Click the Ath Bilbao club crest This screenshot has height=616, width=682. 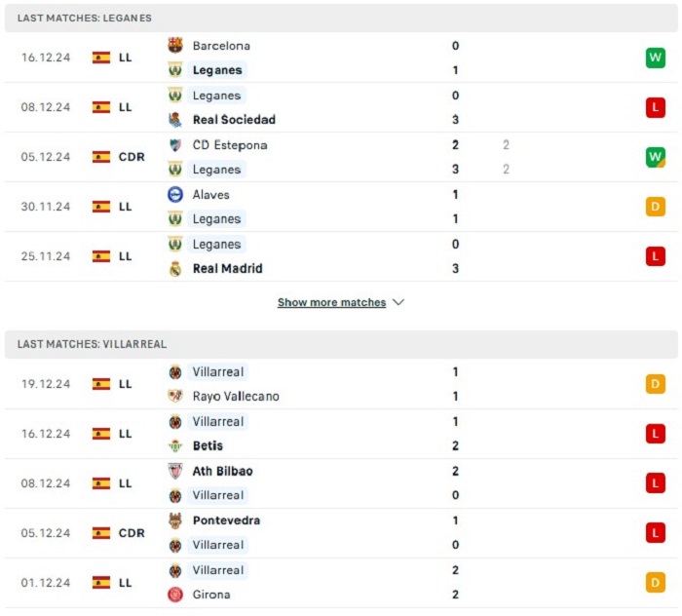(175, 471)
